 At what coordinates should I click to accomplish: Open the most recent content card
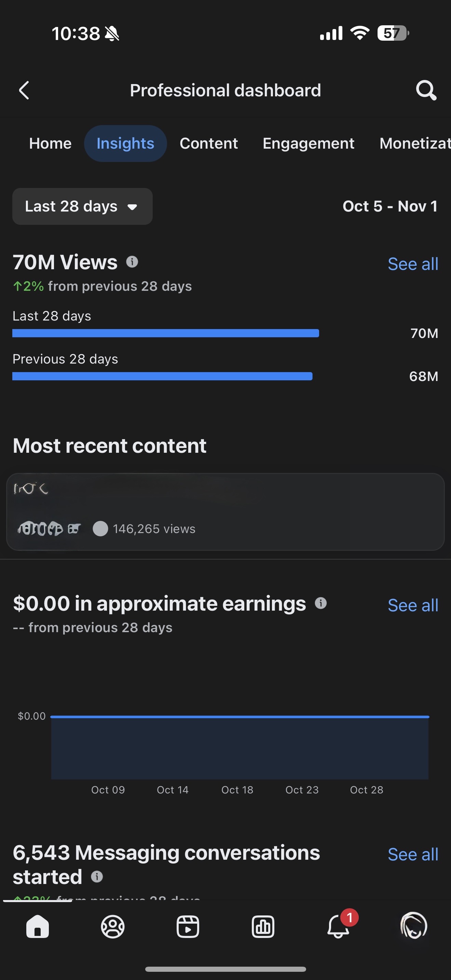pyautogui.click(x=225, y=512)
